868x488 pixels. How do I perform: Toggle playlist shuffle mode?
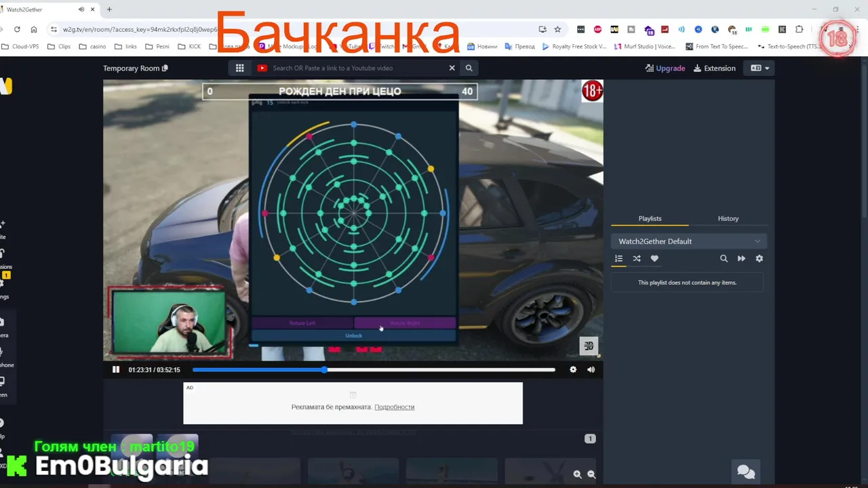coord(637,258)
